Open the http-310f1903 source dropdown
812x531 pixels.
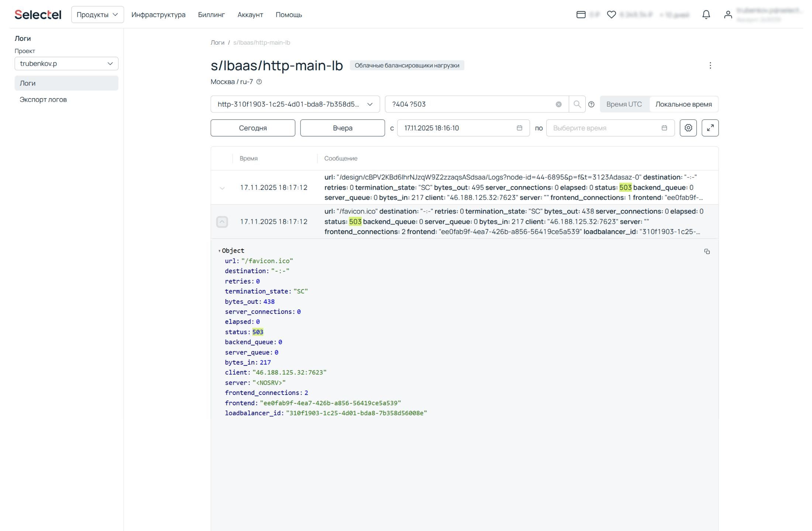(x=295, y=104)
